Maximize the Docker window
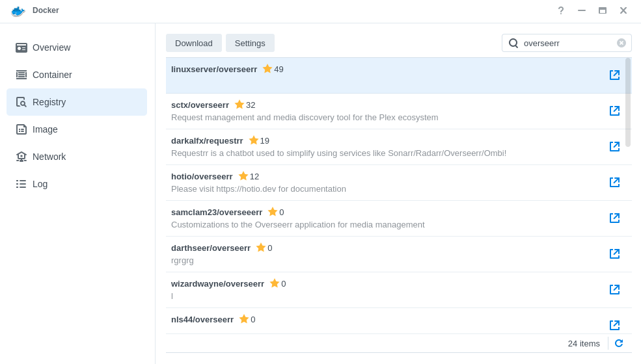Image resolution: width=641 pixels, height=364 pixels. click(x=603, y=10)
